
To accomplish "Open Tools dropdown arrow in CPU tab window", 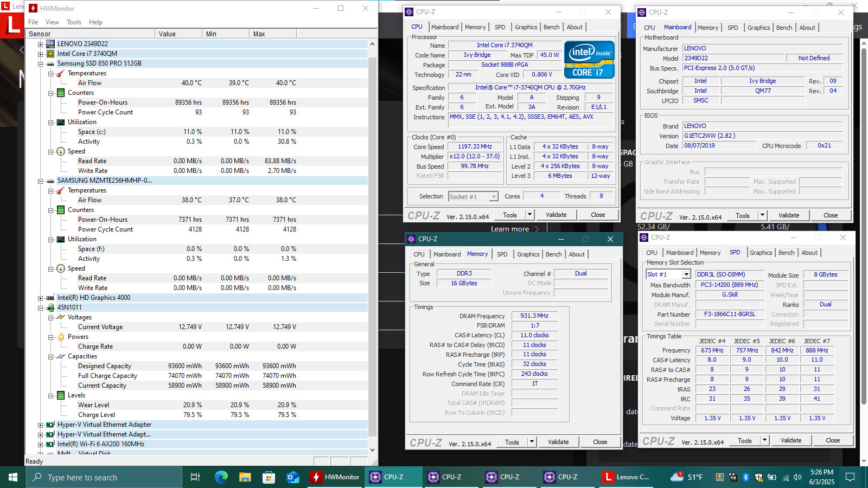I will pos(530,215).
